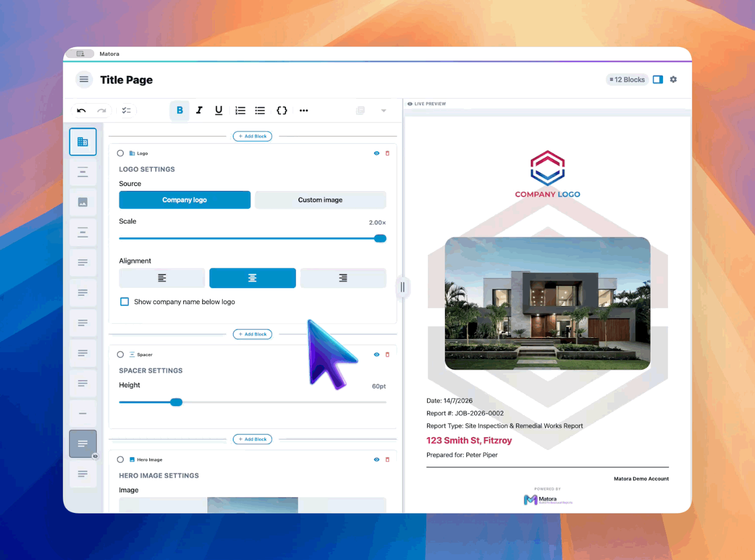
Task: Select the hidden text block in the sidebar
Action: pos(83,444)
